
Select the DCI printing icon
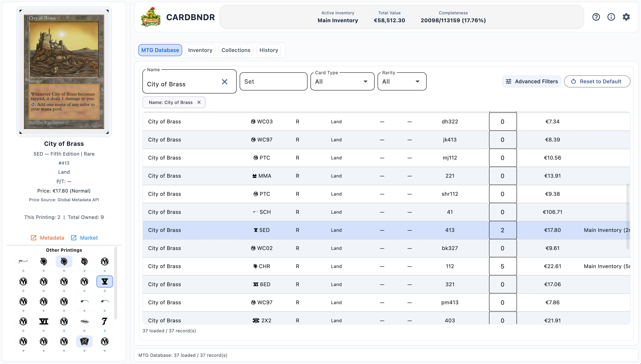pyautogui.click(x=84, y=321)
